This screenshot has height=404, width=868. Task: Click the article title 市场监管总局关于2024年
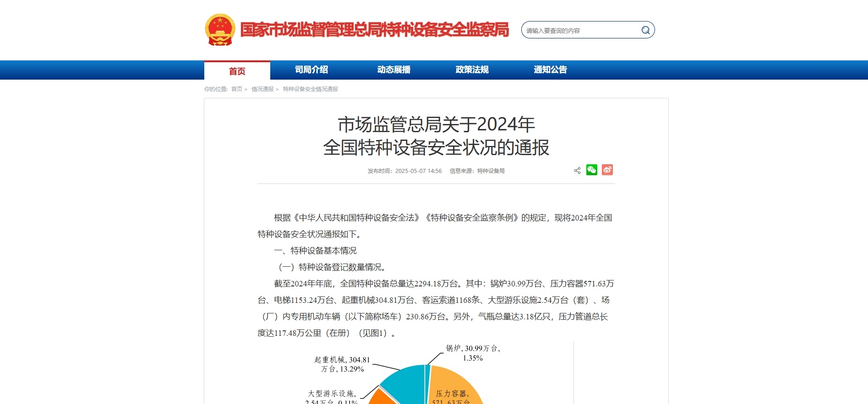click(437, 124)
